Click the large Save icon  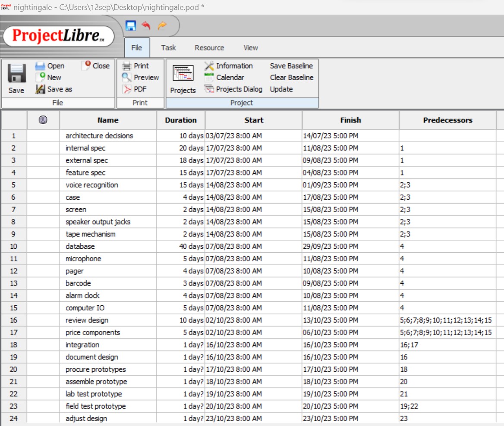point(16,78)
